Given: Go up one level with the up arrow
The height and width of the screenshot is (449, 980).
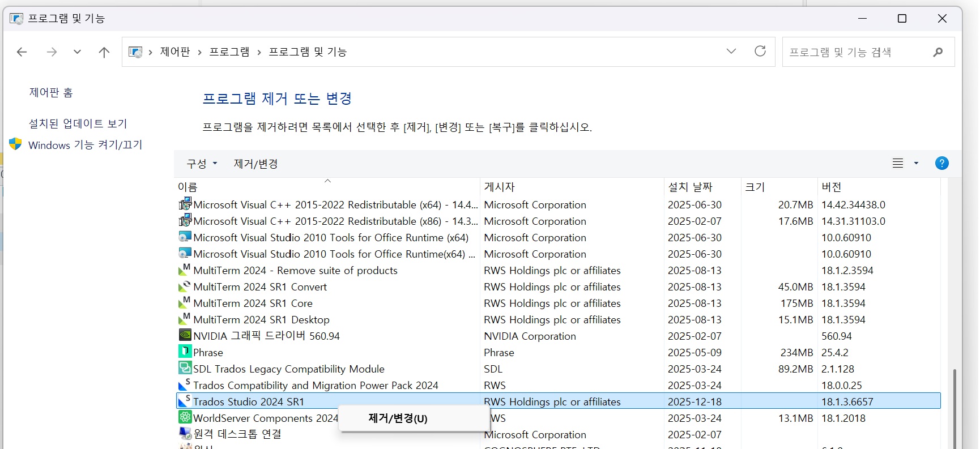Looking at the screenshot, I should (104, 52).
